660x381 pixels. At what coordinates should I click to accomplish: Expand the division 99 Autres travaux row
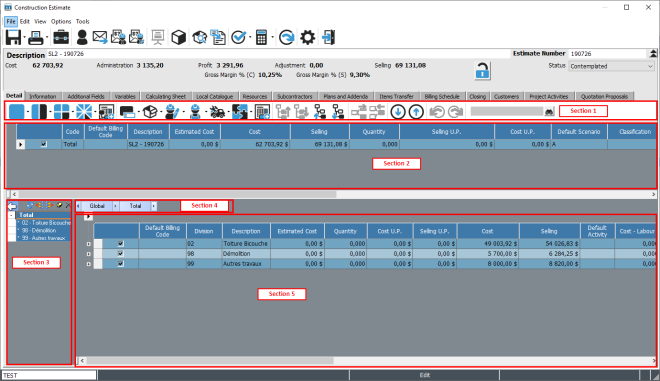(88, 264)
